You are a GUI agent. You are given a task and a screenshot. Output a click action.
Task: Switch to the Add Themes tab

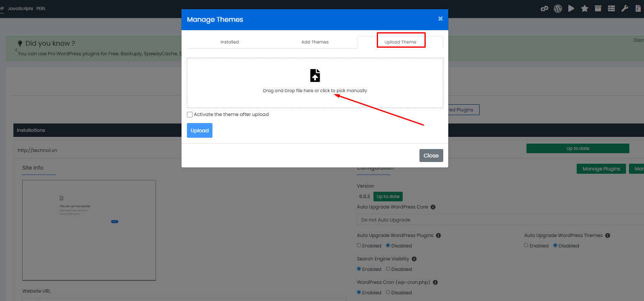click(315, 42)
